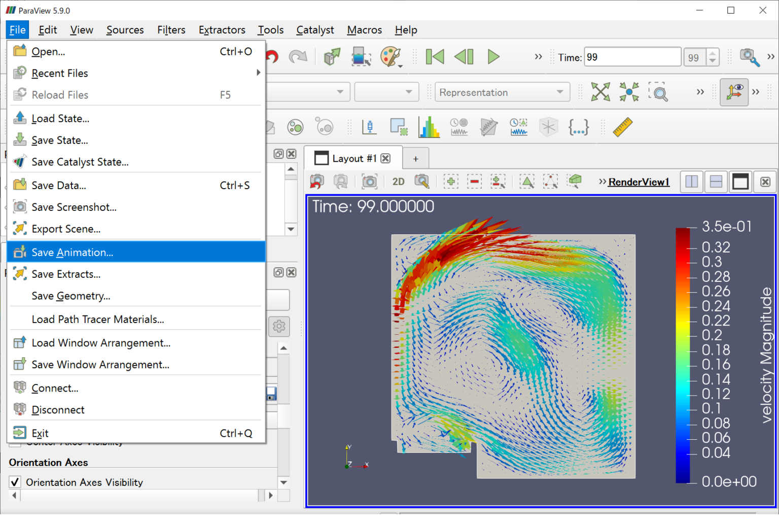The height and width of the screenshot is (532, 779).
Task: Click the Redo arrow icon
Action: tap(298, 57)
